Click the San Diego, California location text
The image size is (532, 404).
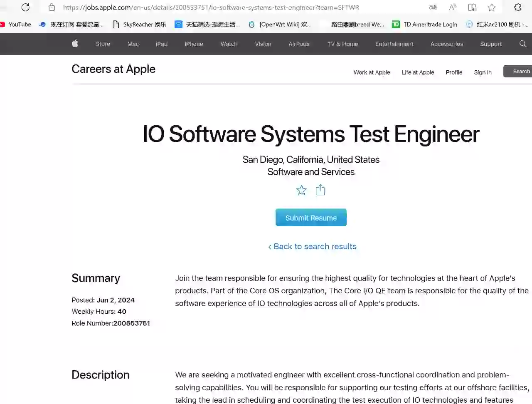click(x=311, y=160)
